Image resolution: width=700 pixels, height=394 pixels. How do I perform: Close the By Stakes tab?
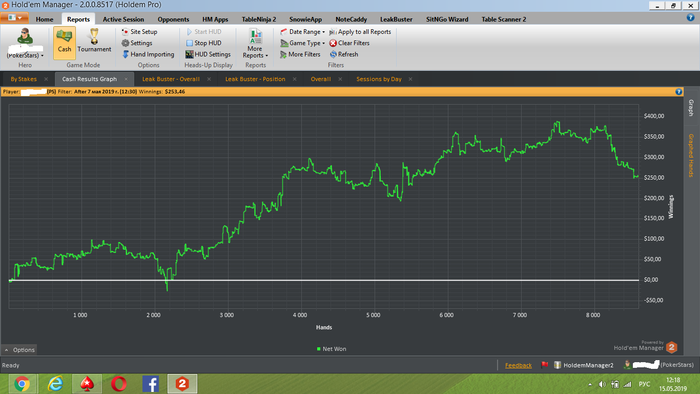coord(46,79)
